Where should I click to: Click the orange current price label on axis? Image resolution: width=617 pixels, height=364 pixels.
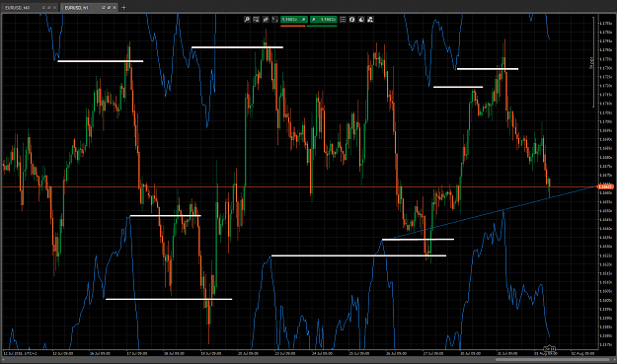(x=606, y=186)
